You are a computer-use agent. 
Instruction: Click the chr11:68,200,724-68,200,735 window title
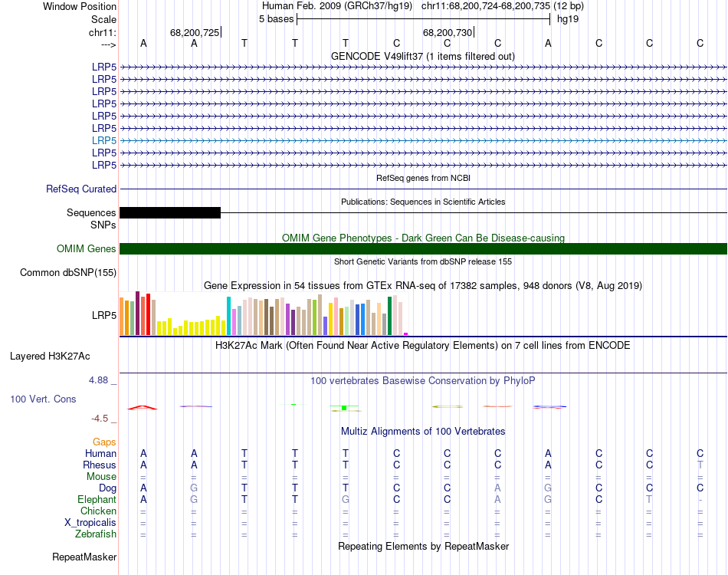(486, 6)
